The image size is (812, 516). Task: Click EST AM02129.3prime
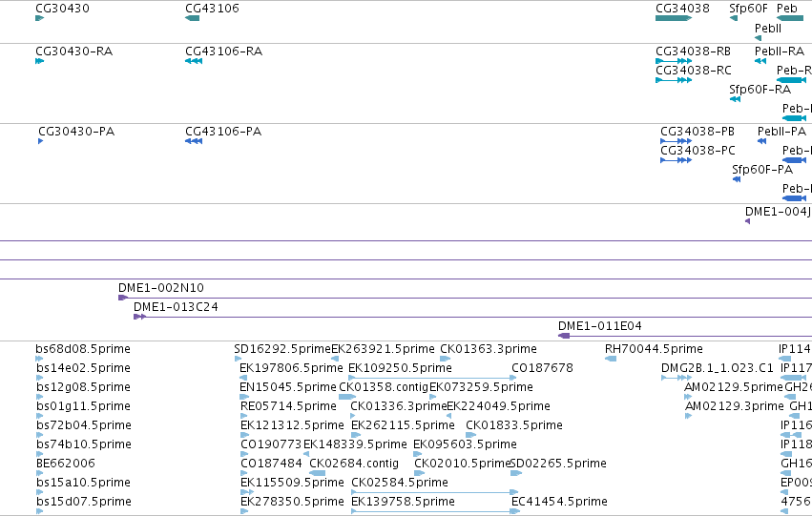(x=734, y=406)
